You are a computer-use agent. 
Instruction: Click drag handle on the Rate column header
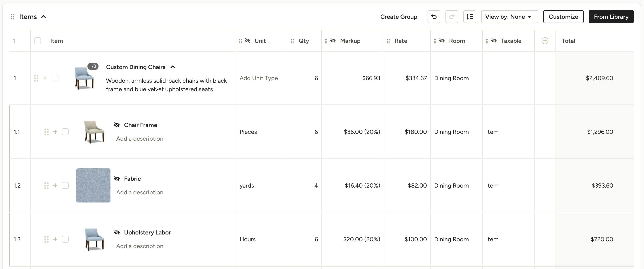coord(389,41)
